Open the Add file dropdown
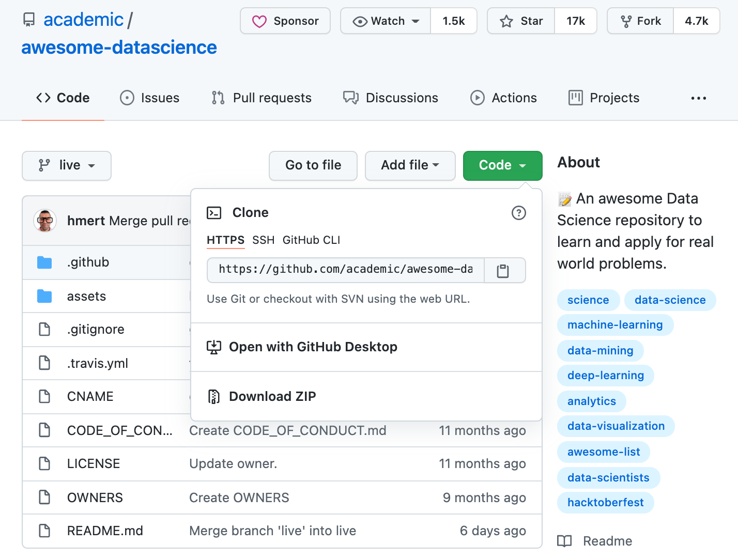This screenshot has height=560, width=738. pyautogui.click(x=410, y=165)
